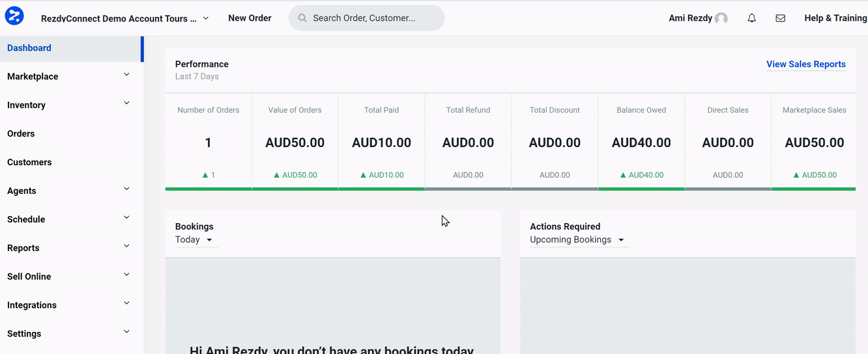
Task: Open Orders in the sidebar
Action: tap(21, 134)
